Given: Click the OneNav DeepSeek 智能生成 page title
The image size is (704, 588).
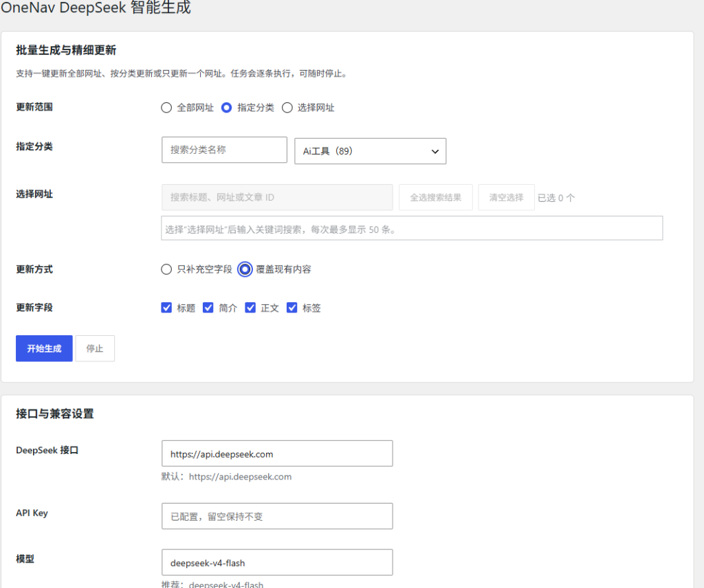Looking at the screenshot, I should coord(96,7).
